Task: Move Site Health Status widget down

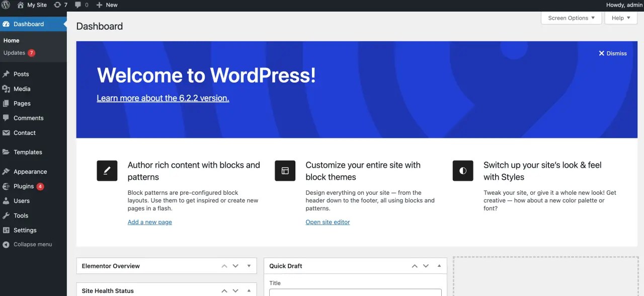Action: point(235,290)
